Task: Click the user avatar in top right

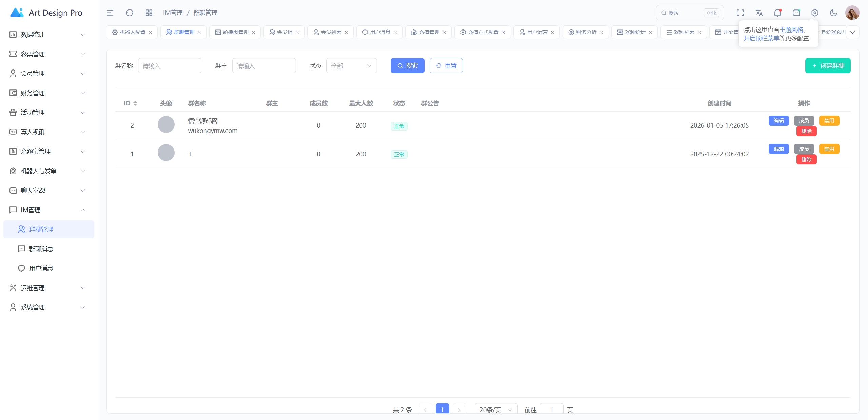Action: [x=852, y=13]
